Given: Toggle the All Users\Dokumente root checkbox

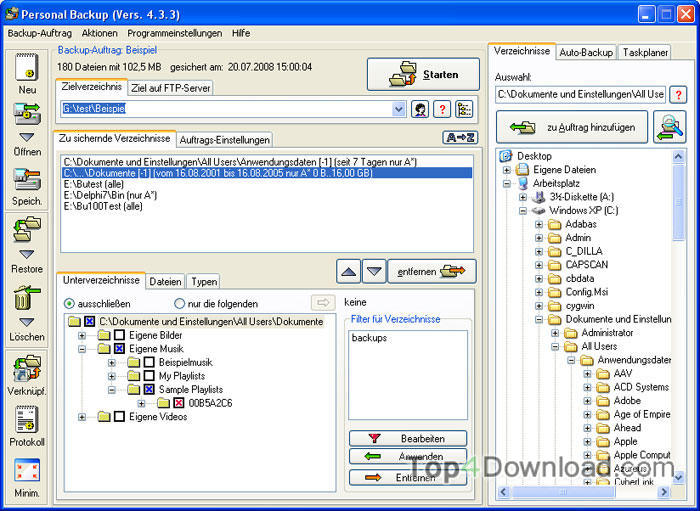Looking at the screenshot, I should tap(89, 322).
